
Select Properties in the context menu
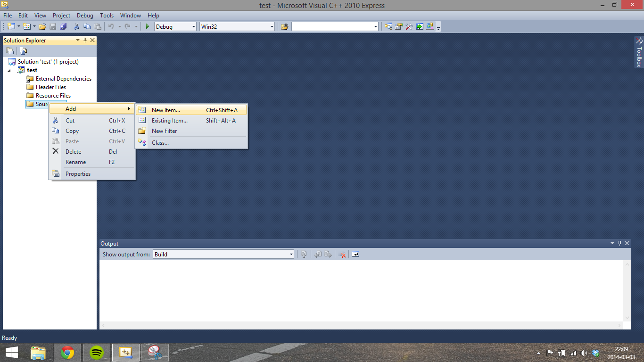[92, 174]
